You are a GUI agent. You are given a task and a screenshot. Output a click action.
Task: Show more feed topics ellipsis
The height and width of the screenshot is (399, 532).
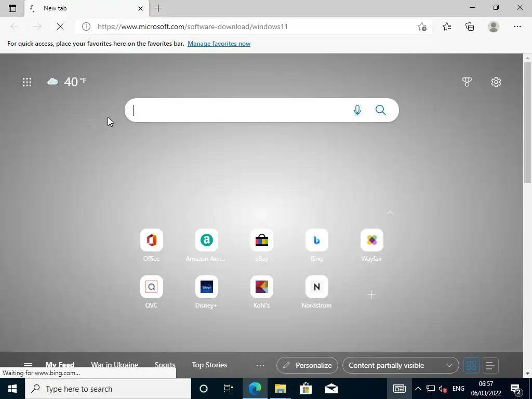pyautogui.click(x=260, y=365)
